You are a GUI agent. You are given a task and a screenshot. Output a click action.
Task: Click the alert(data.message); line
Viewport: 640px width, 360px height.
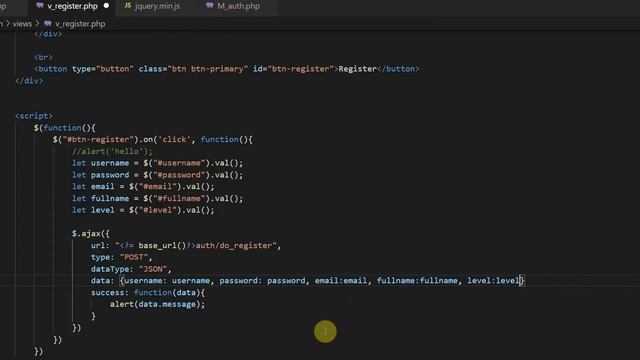click(157, 304)
